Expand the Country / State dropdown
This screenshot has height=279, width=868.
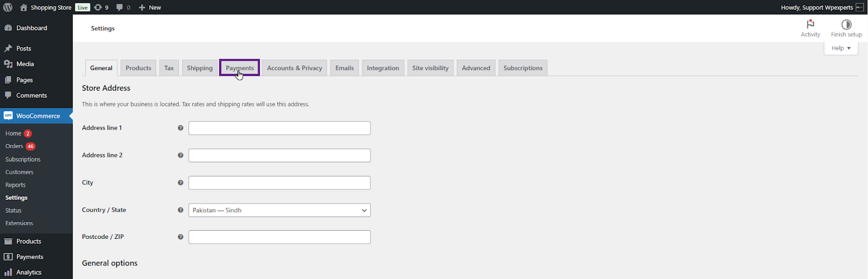279,210
